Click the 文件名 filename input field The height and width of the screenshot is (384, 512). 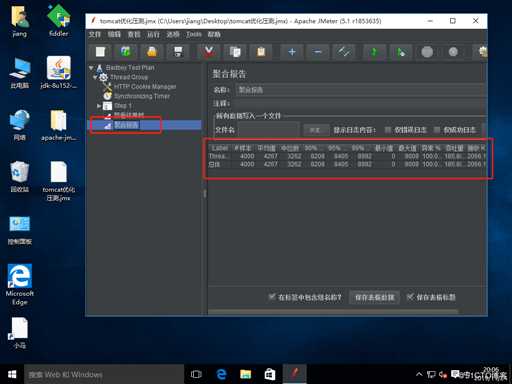pyautogui.click(x=269, y=130)
